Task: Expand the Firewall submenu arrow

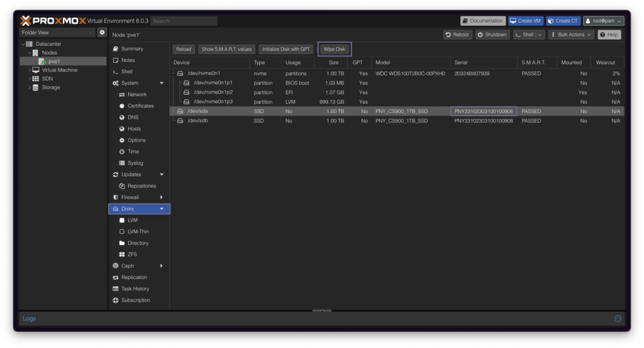Action: tap(162, 197)
